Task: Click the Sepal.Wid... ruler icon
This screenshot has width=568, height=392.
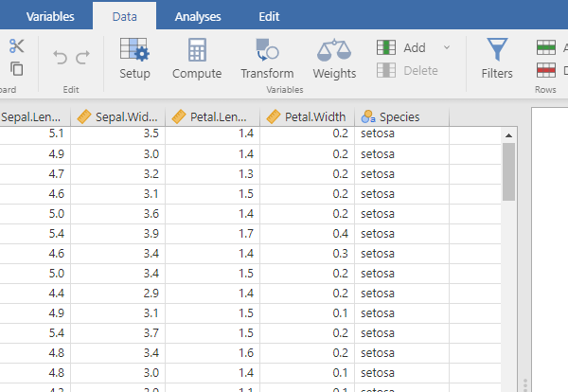Action: 84,116
